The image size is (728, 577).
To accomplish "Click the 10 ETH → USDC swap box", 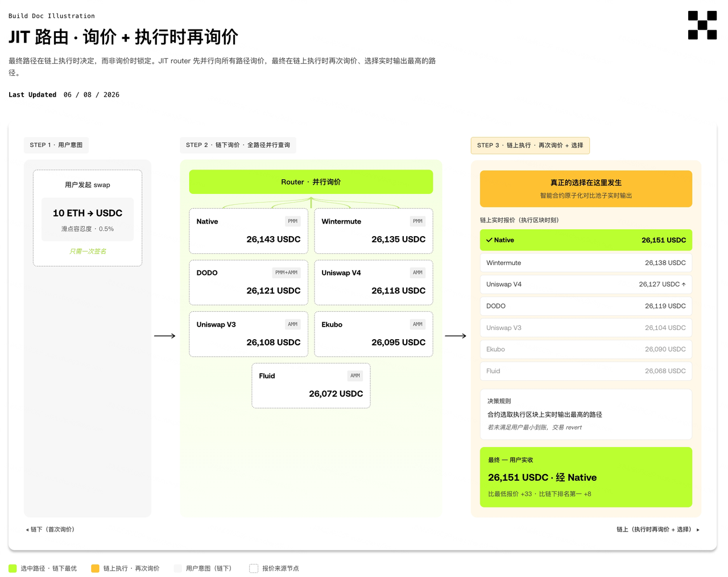I will [x=88, y=219].
